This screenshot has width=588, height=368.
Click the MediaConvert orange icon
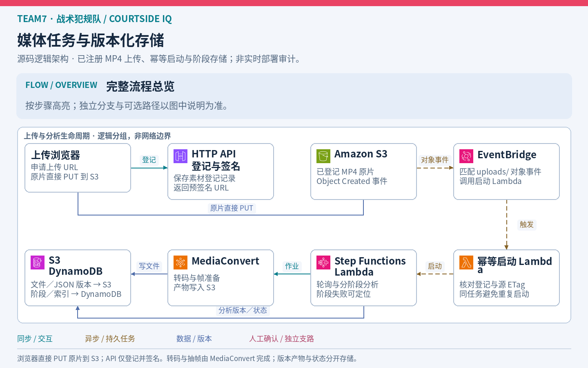180,263
